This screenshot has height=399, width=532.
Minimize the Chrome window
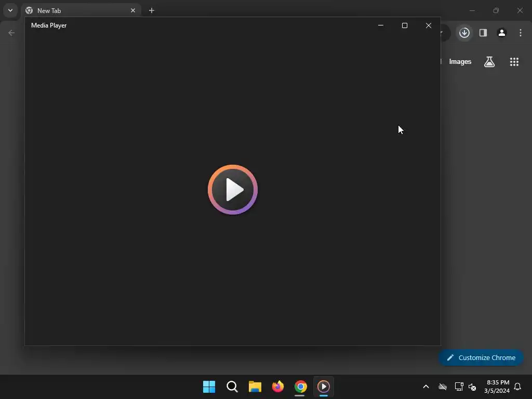472,10
